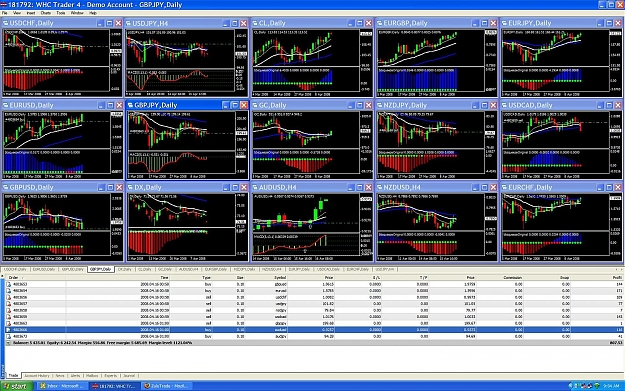This screenshot has height=391, width=625.
Task: Open the View menu
Action: point(17,13)
